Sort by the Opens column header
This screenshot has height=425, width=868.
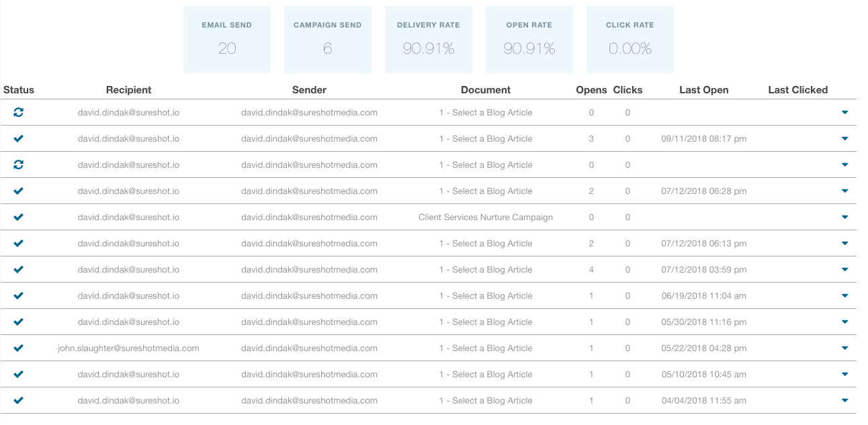591,90
